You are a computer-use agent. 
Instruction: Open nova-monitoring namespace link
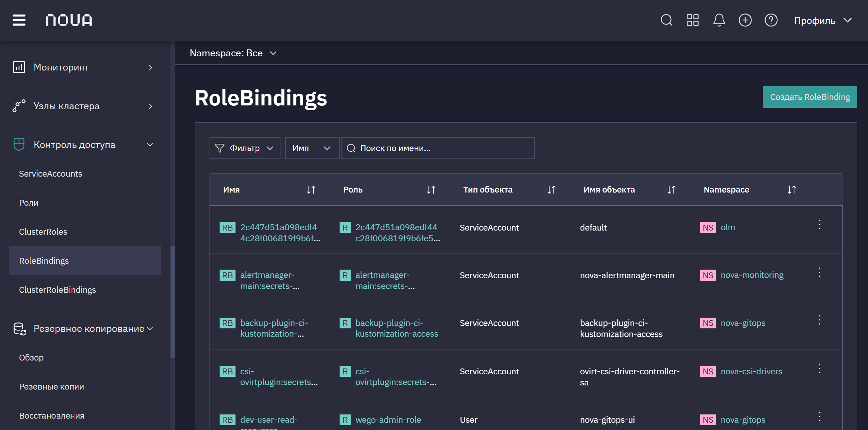tap(752, 275)
